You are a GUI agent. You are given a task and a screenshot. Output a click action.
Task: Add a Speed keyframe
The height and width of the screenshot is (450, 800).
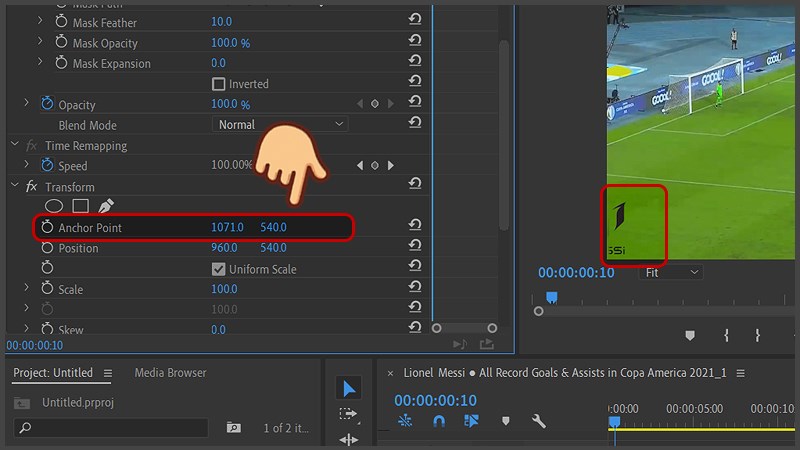tap(374, 165)
